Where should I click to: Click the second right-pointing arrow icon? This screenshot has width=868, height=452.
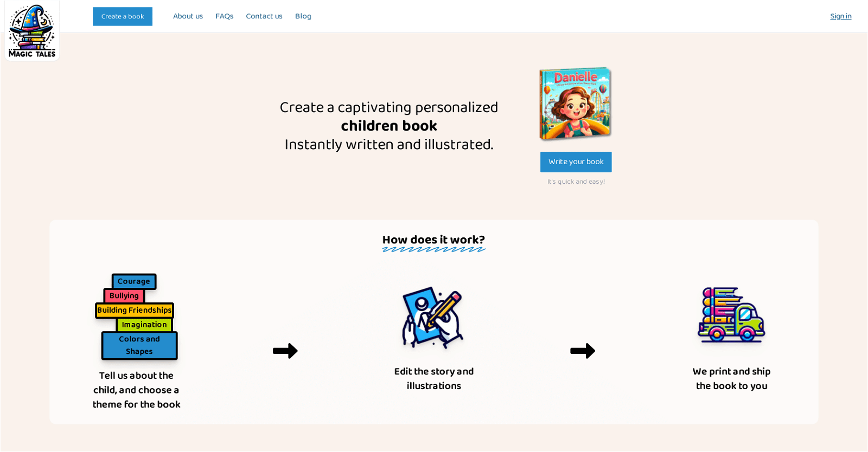tap(583, 351)
